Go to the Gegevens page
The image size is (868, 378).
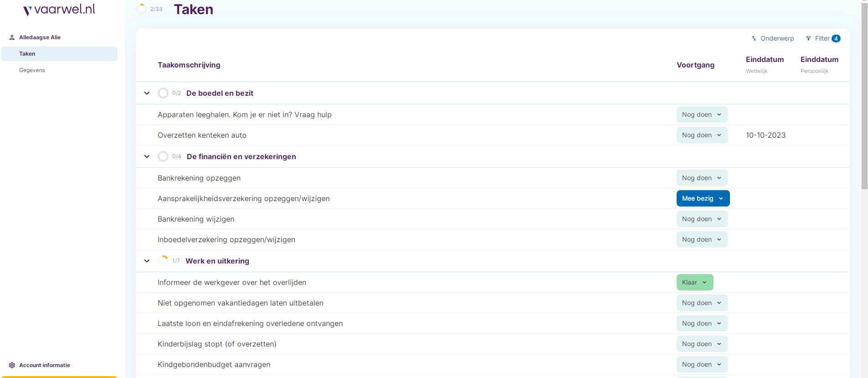32,70
